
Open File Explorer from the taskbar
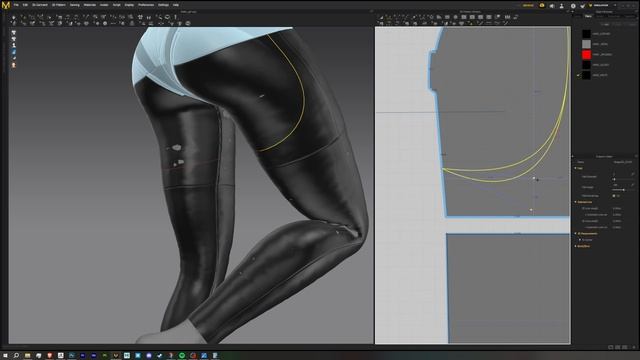[27, 356]
